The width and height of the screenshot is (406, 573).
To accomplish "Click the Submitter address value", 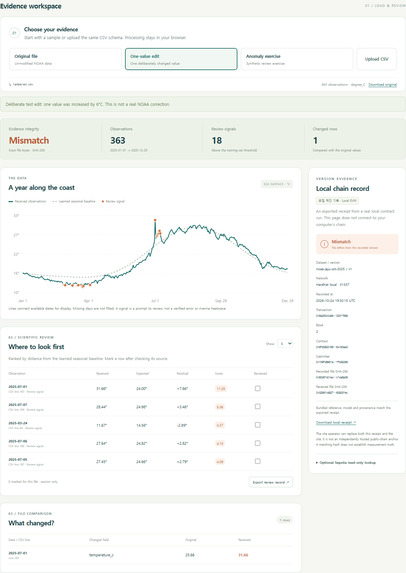I will click(x=332, y=362).
